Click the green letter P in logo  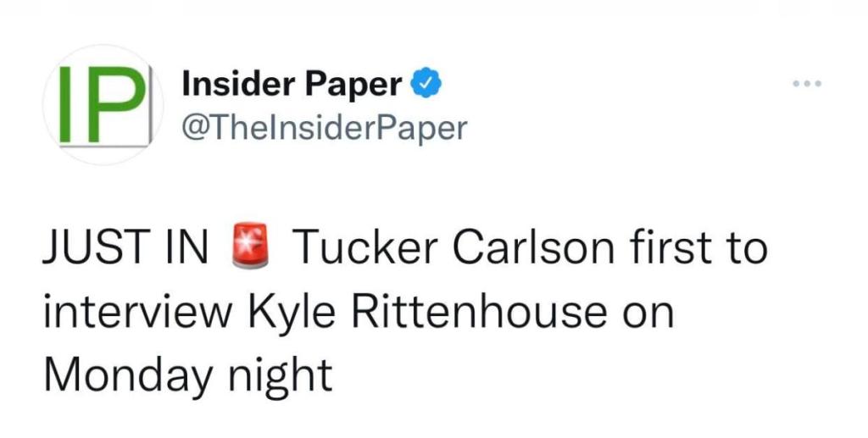[118, 105]
